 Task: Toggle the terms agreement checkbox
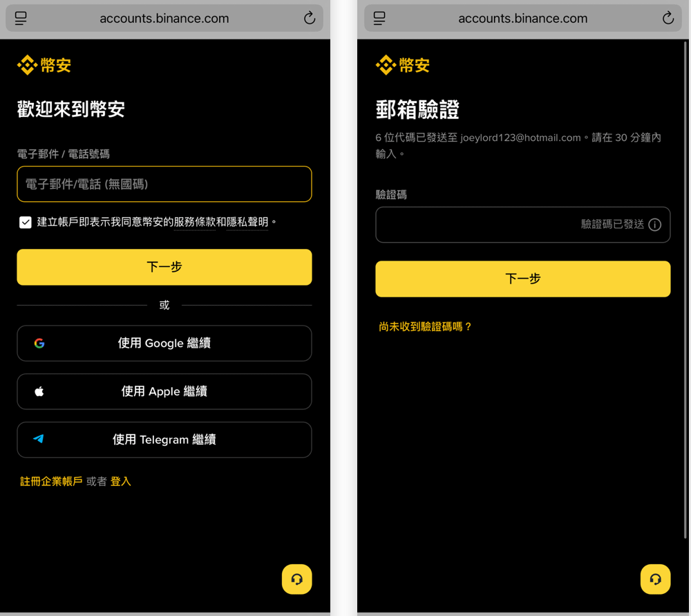pyautogui.click(x=26, y=222)
